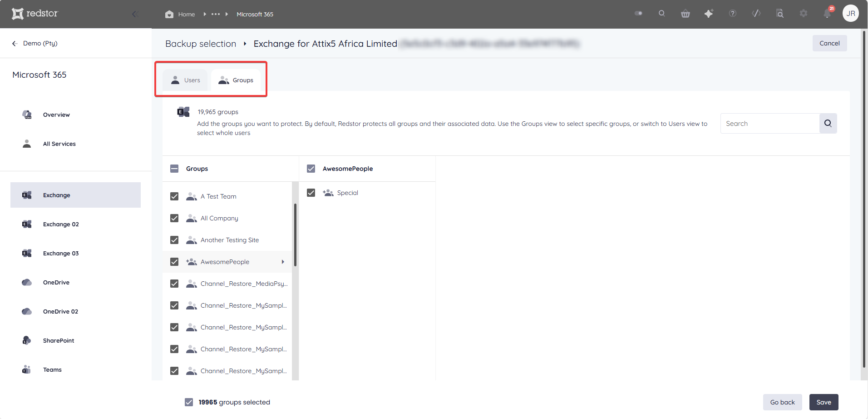Focus the Search input field
This screenshot has width=868, height=419.
[770, 123]
